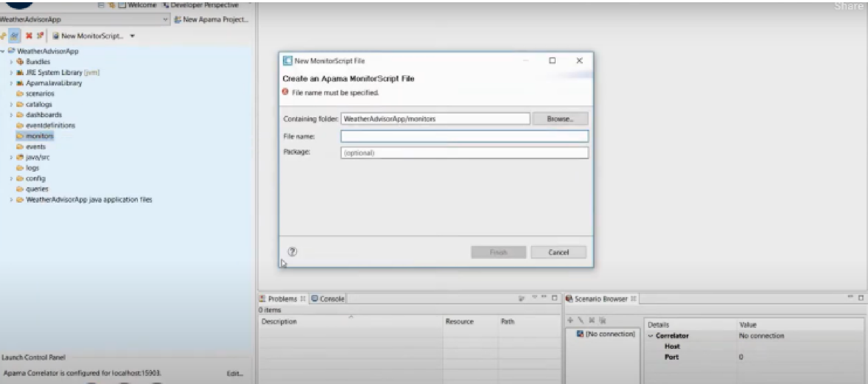The image size is (868, 384).
Task: Open the New MonitorScript dropdown arrow
Action: click(x=132, y=36)
